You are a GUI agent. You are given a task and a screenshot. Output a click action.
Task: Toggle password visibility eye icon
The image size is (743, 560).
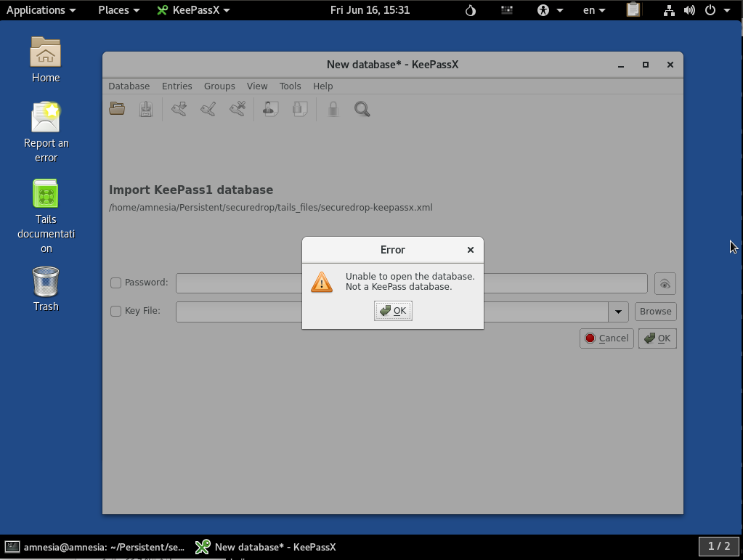point(663,283)
